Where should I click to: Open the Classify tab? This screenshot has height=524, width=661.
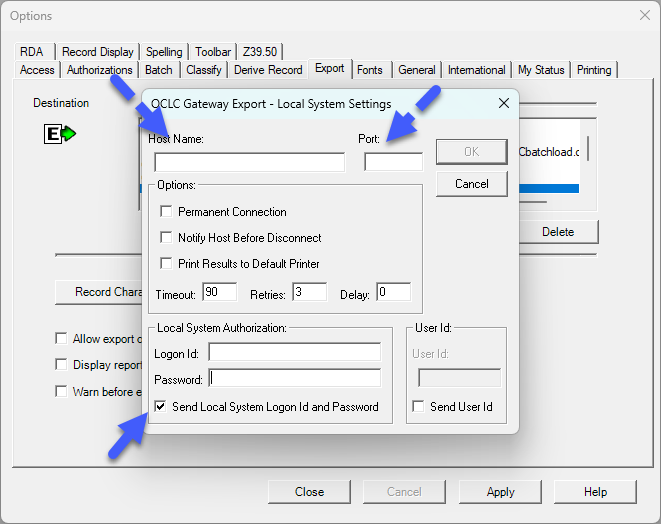point(204,70)
